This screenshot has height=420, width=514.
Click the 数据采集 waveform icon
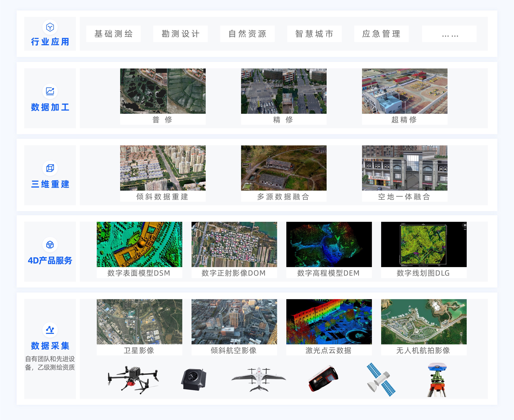point(50,330)
